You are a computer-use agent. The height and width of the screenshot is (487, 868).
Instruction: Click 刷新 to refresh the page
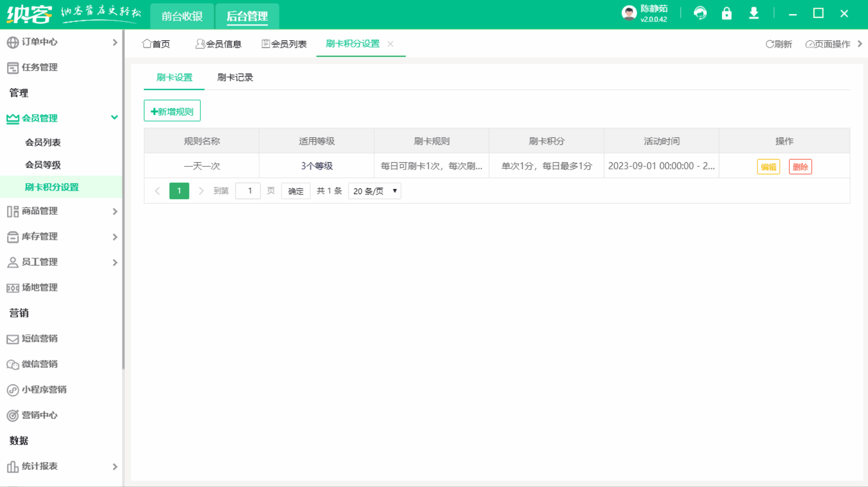point(778,44)
